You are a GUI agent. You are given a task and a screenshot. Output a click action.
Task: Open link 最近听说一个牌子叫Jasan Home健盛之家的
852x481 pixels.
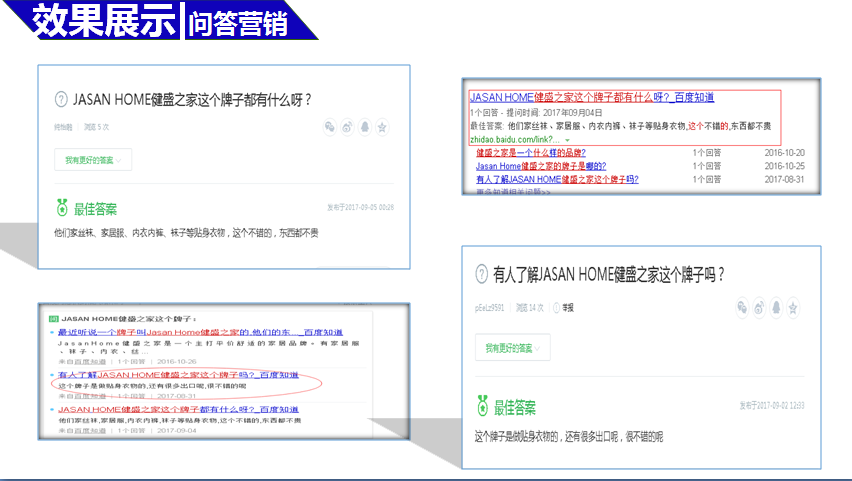point(201,332)
